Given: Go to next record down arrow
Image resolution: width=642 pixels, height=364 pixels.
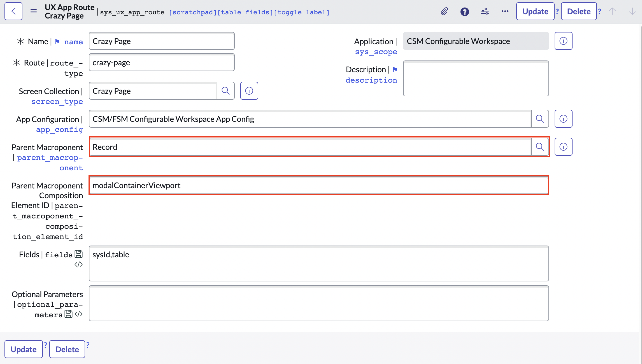Looking at the screenshot, I should click(x=632, y=11).
